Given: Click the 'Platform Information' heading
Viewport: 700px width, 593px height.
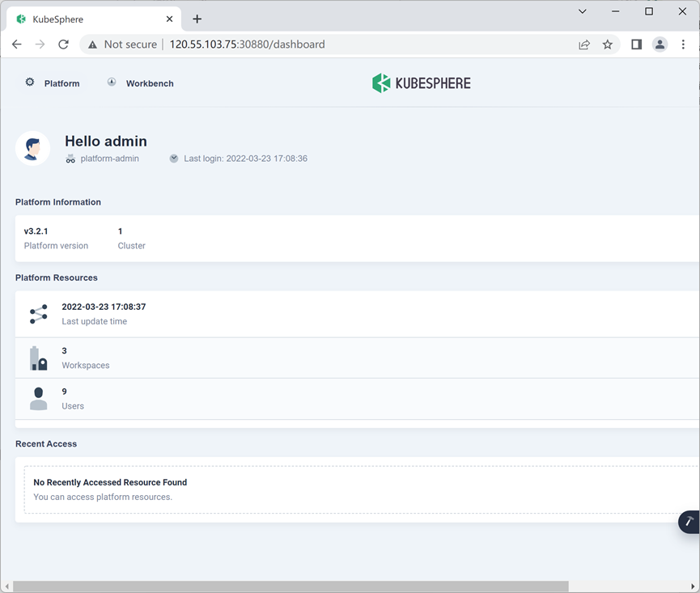Looking at the screenshot, I should click(58, 202).
